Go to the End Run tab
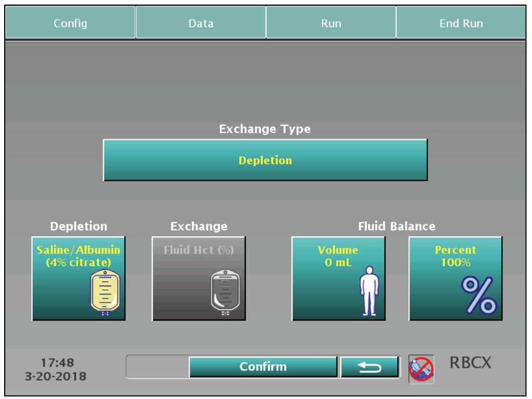The width and height of the screenshot is (532, 399). point(461,22)
